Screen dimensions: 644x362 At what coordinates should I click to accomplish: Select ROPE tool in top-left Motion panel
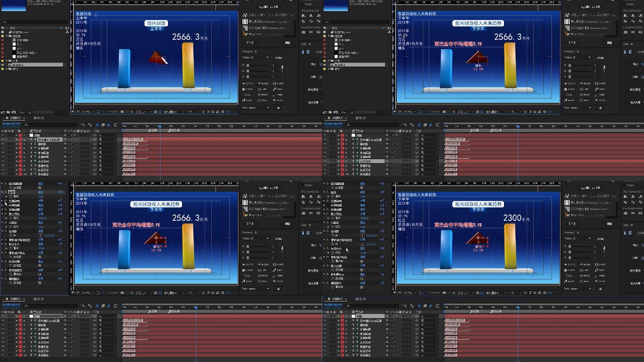[x=278, y=95]
